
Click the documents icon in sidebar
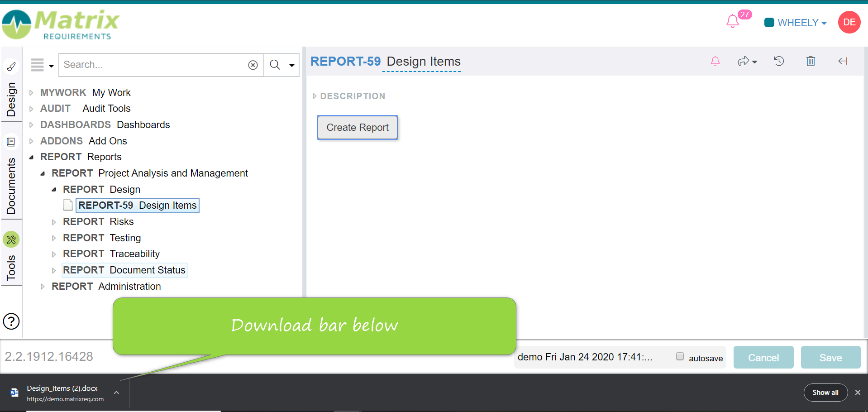click(11, 142)
